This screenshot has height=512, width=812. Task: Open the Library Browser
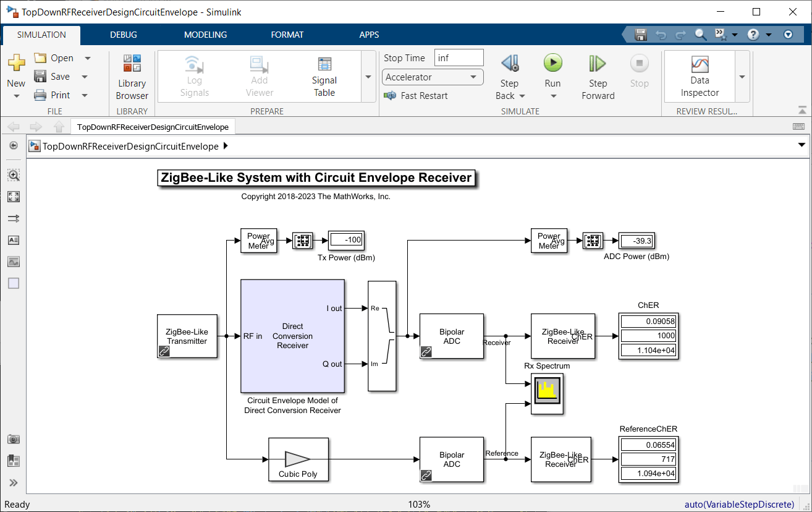(x=132, y=77)
